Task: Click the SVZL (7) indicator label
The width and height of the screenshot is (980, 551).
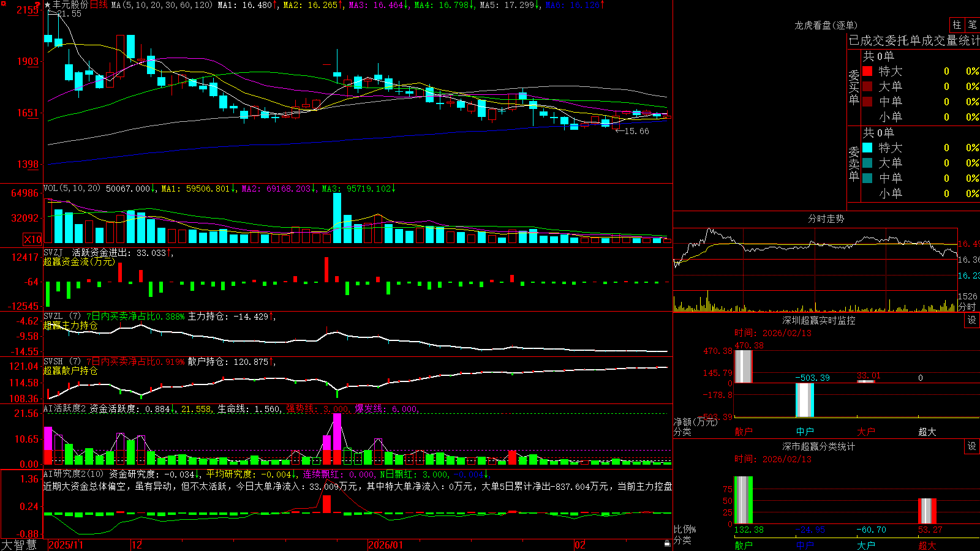Action: point(62,317)
